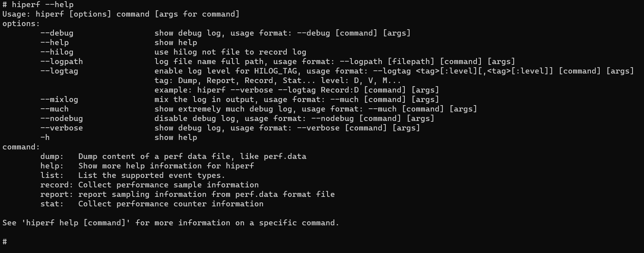This screenshot has width=644, height=253.
Task: Click the "options:" section header
Action: click(x=21, y=24)
